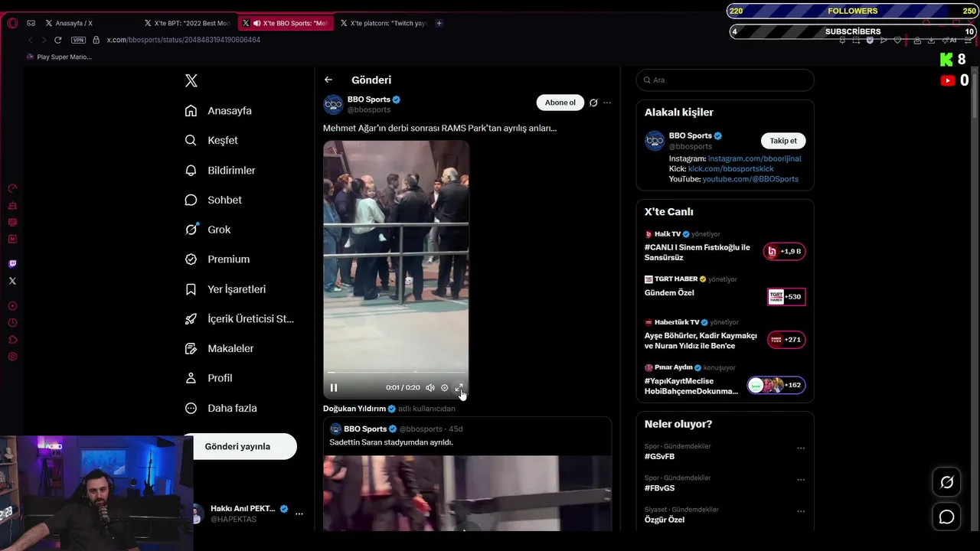
Task: View site info via the padlock icon
Action: click(96, 40)
